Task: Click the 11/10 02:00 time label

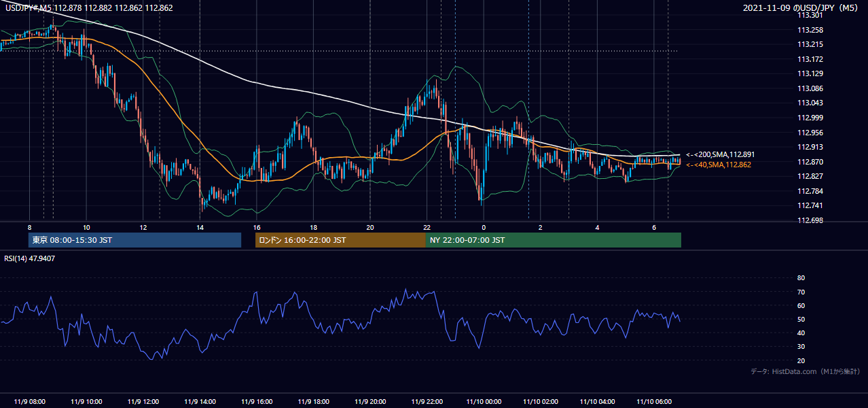Action: [x=540, y=401]
